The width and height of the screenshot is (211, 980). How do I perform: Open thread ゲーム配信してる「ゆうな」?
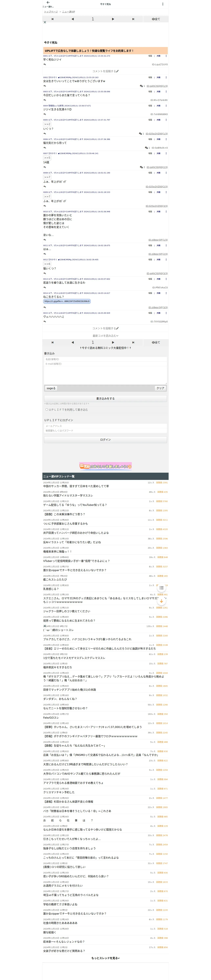[75, 505]
